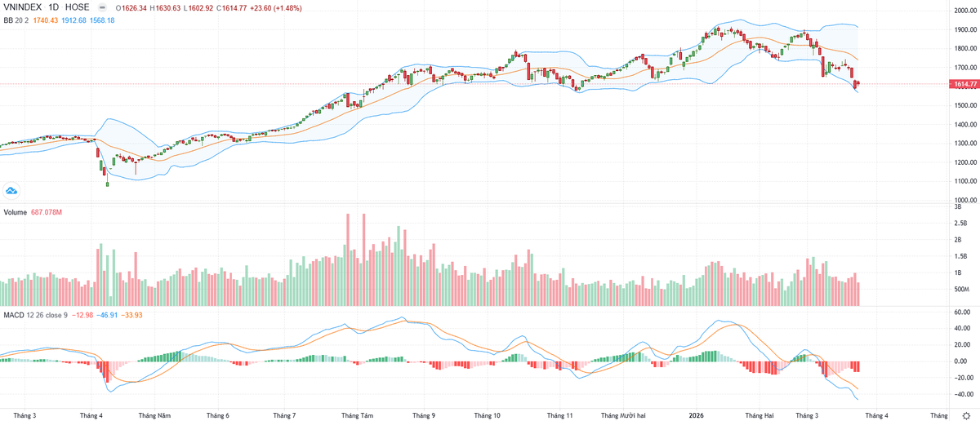Click the Volume value 687.078M
Viewport: 980px width, 421px height.
(x=48, y=213)
